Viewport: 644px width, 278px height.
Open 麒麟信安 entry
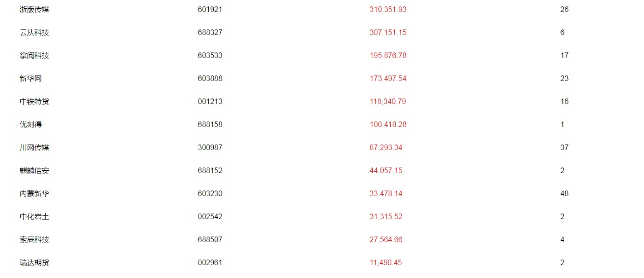point(35,171)
